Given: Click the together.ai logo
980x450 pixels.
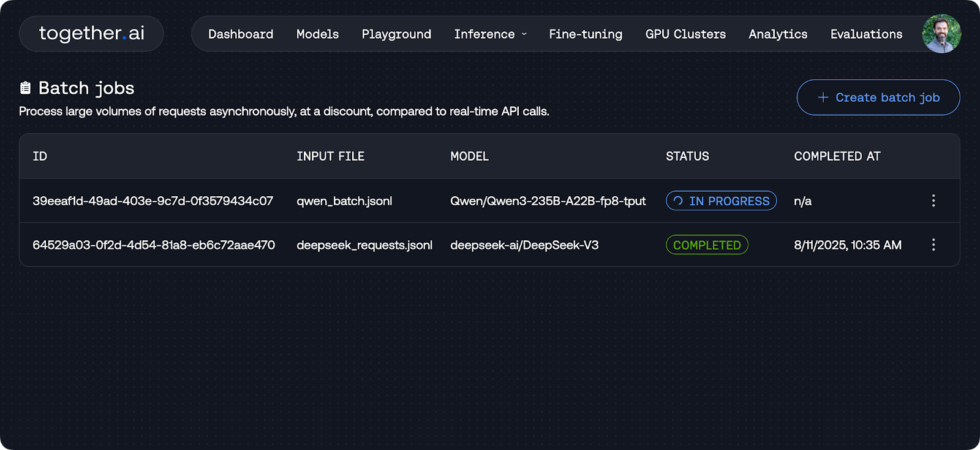Looking at the screenshot, I should tap(91, 33).
